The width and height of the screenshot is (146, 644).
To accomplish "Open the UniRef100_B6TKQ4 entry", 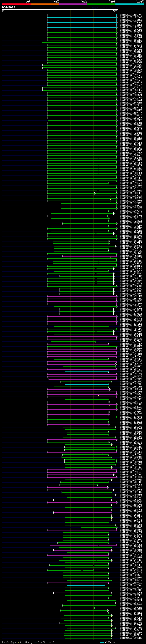I will tap(131, 37).
